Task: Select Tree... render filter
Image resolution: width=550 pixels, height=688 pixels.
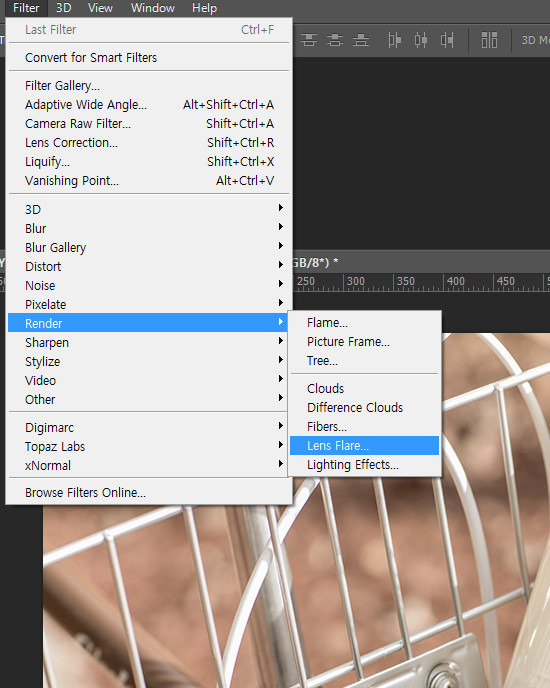Action: (x=364, y=361)
